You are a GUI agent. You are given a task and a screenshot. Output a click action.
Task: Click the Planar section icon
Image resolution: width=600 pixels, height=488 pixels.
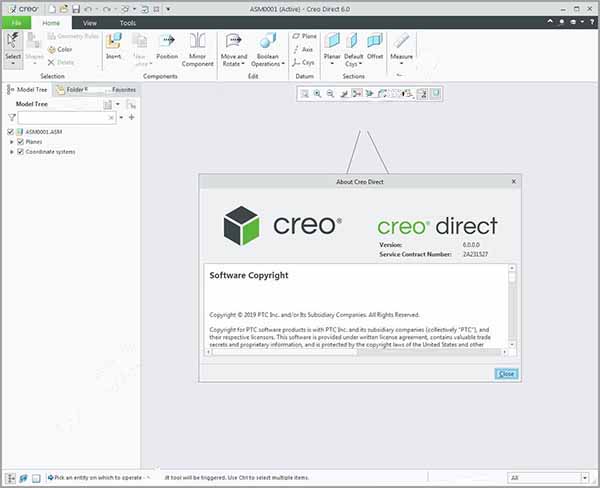pyautogui.click(x=332, y=41)
